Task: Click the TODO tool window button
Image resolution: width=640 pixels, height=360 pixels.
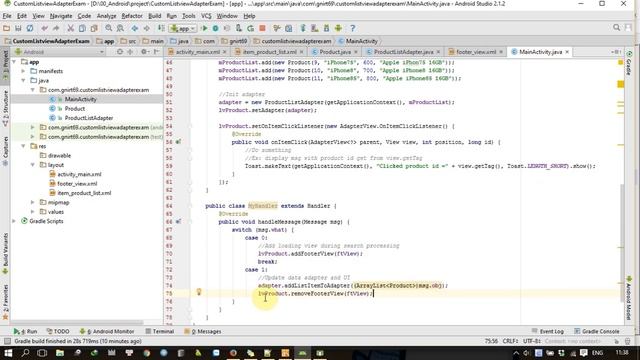Action: coord(58,331)
